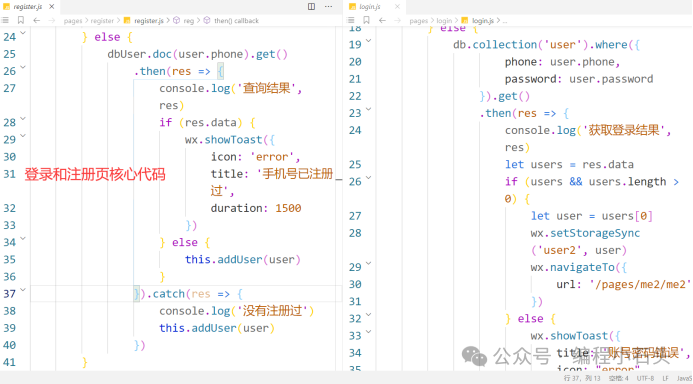This screenshot has width=693, height=384.
Task: Close the register.js tab
Action: click(52, 7)
